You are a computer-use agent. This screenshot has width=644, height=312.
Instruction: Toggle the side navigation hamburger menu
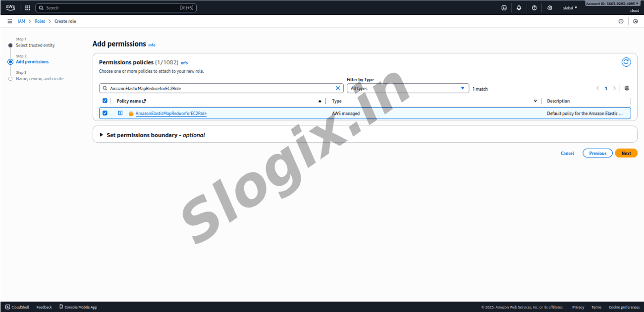10,21
